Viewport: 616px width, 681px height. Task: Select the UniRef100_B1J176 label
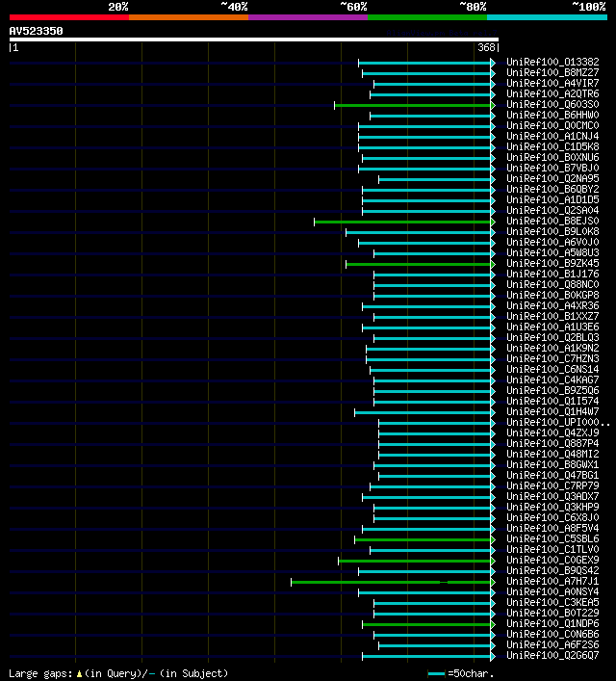(x=552, y=274)
